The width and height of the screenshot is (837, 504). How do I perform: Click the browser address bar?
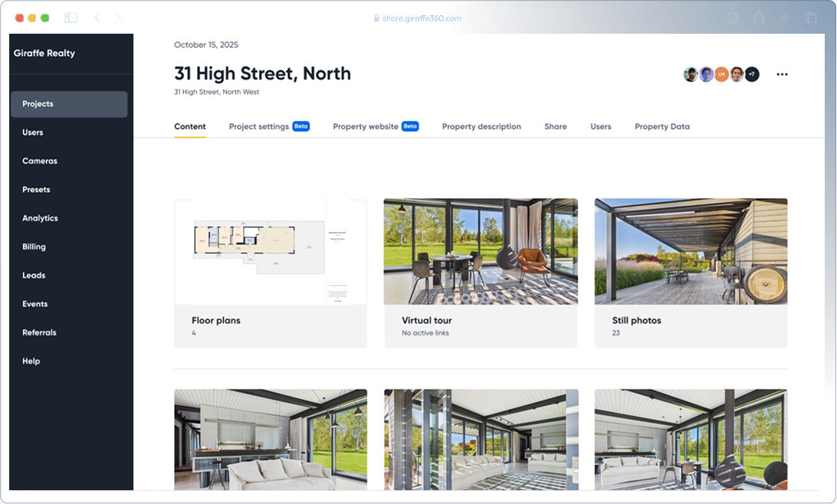click(x=418, y=18)
